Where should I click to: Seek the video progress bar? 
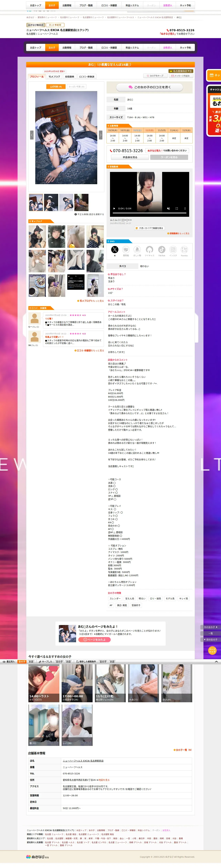point(149,213)
